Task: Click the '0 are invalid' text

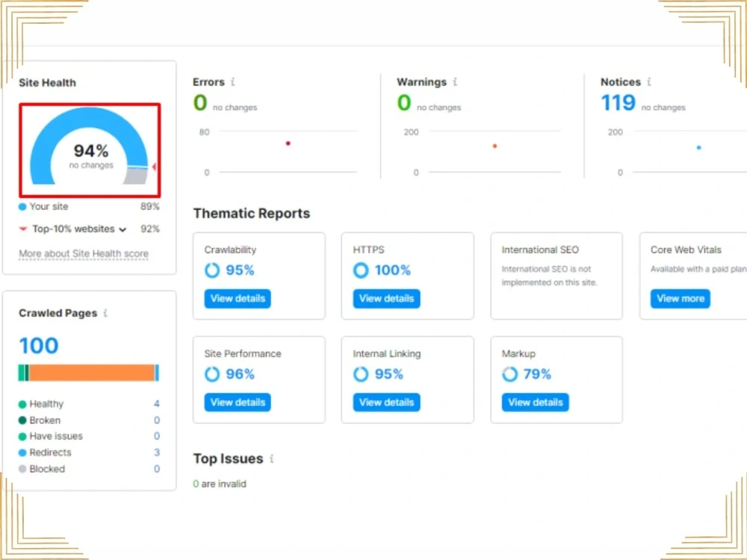Action: click(220, 484)
